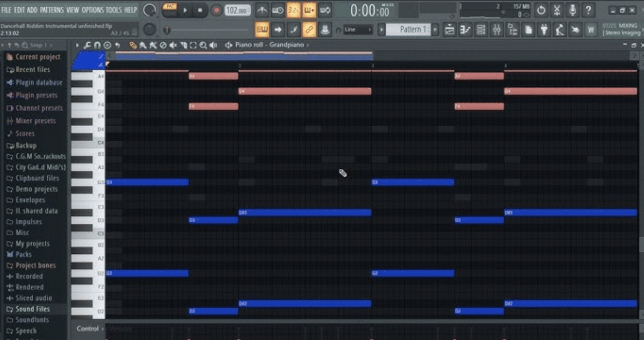Click the Stop transport button

coord(200,10)
